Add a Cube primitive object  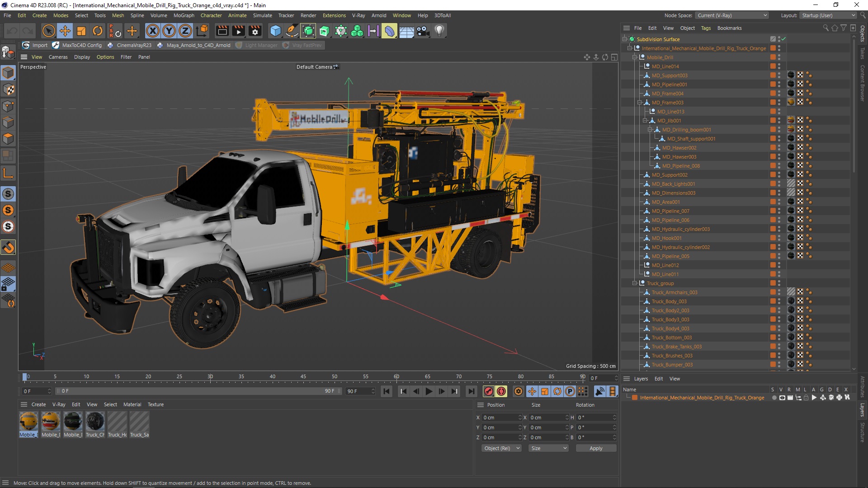coord(275,31)
